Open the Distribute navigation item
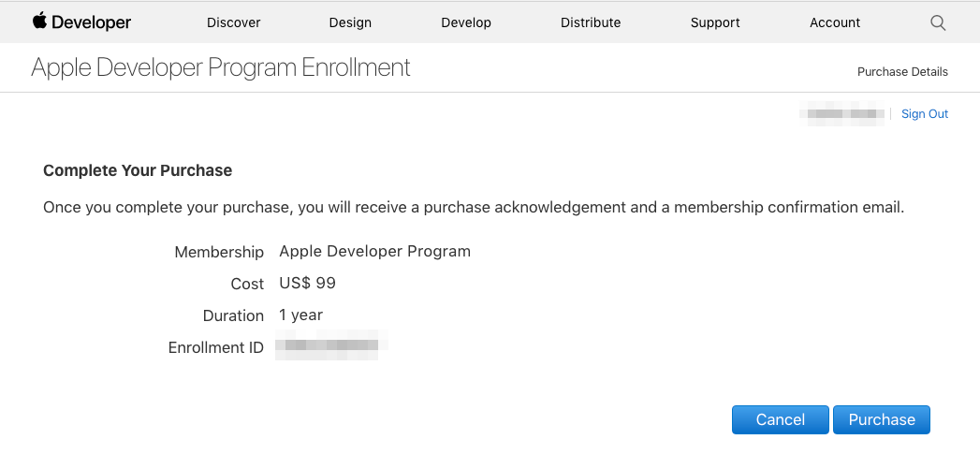The width and height of the screenshot is (980, 454). click(591, 22)
